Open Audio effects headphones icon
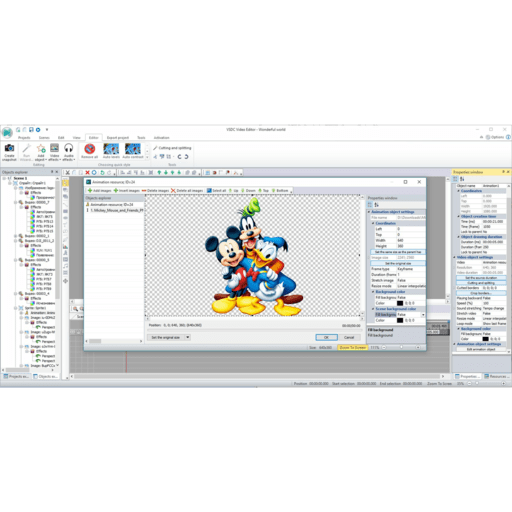The image size is (512, 512). pos(69,148)
